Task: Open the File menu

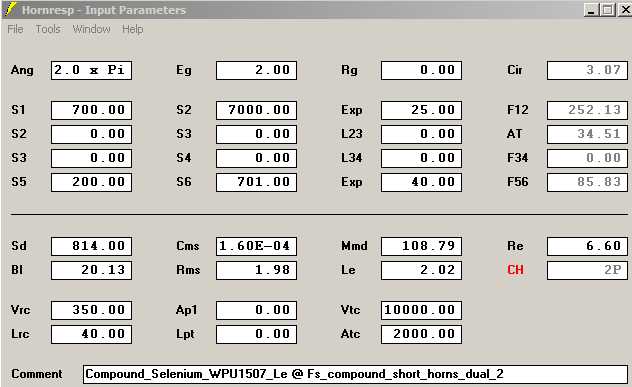Action: point(15,29)
